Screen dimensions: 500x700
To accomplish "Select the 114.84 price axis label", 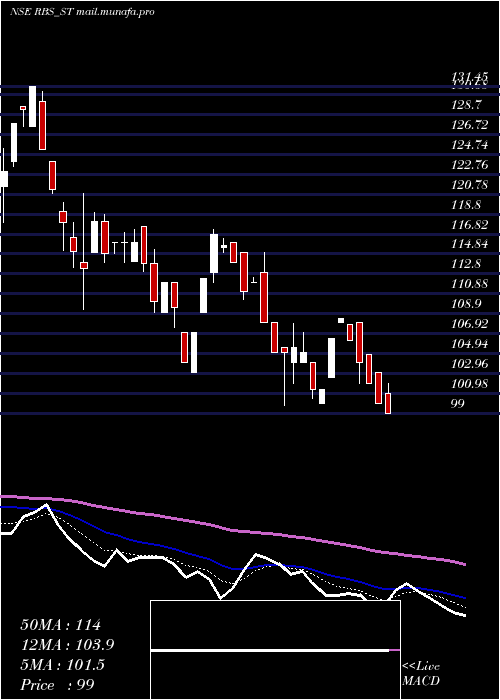I will click(470, 244).
